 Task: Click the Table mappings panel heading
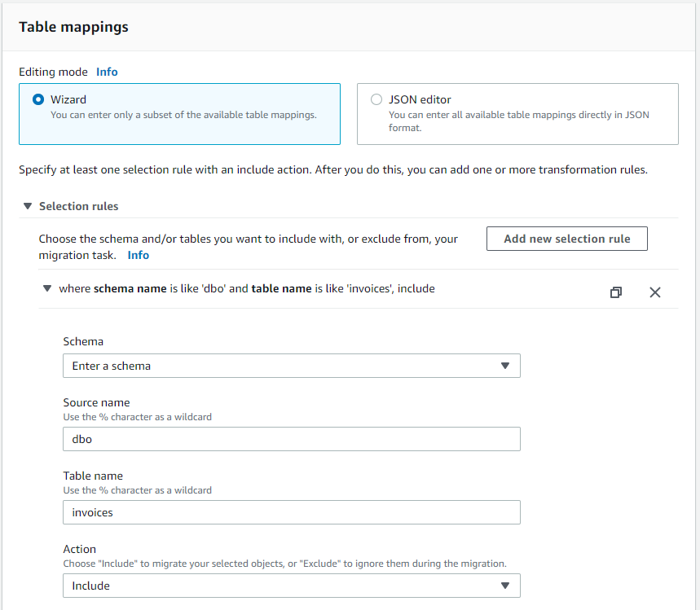tap(73, 27)
